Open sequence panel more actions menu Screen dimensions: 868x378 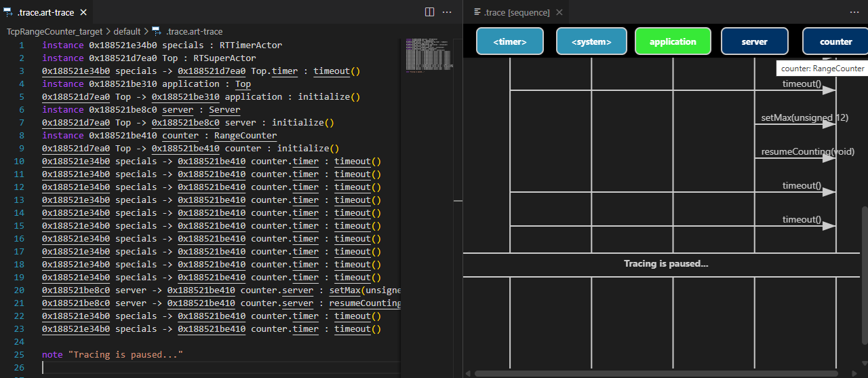click(x=854, y=12)
